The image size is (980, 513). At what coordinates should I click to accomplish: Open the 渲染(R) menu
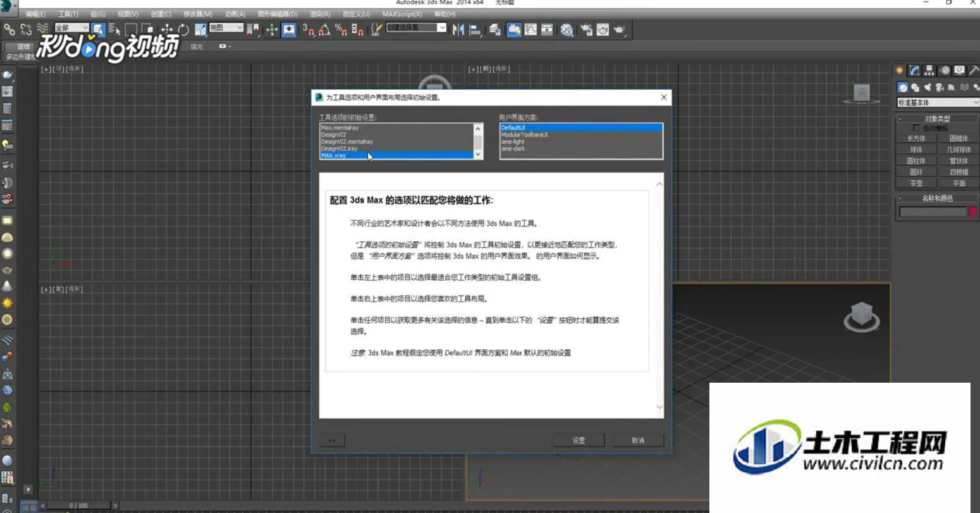coord(320,14)
